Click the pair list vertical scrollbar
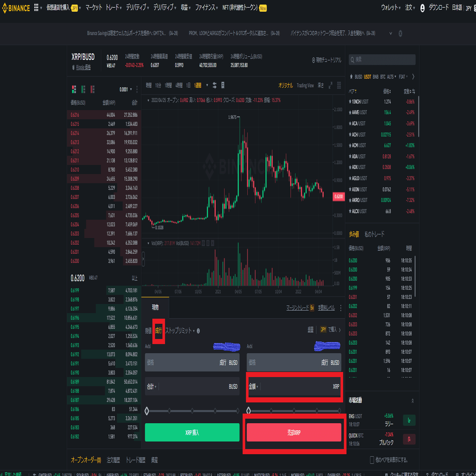The height and width of the screenshot is (476, 476). tap(419, 117)
